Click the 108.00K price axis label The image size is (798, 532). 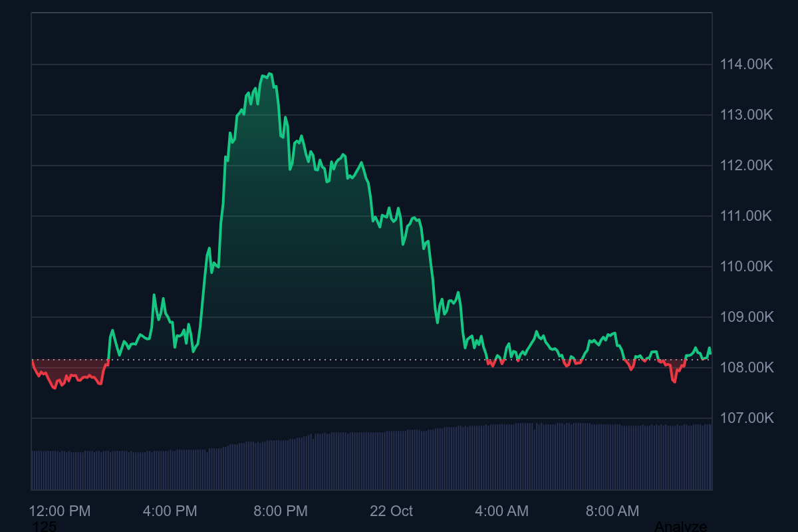[746, 368]
